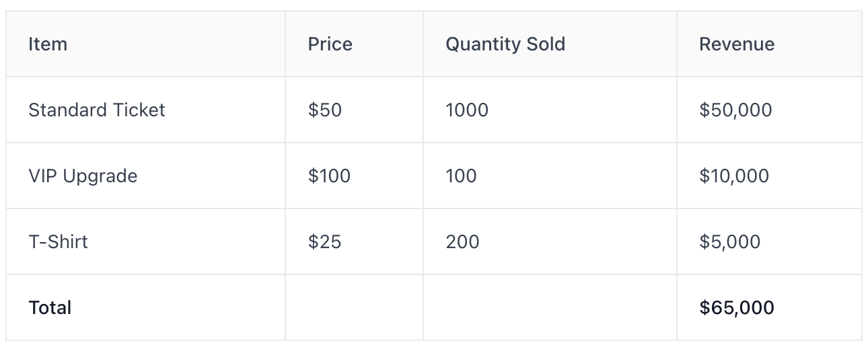Click the 1000 quantity cell
The image size is (868, 347).
pyautogui.click(x=467, y=110)
